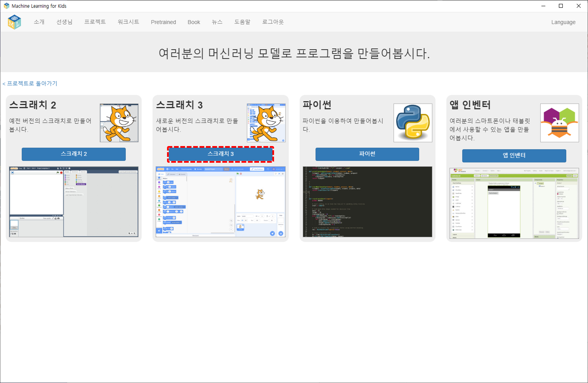Select the 파이썬 button
588x383 pixels.
tap(367, 154)
